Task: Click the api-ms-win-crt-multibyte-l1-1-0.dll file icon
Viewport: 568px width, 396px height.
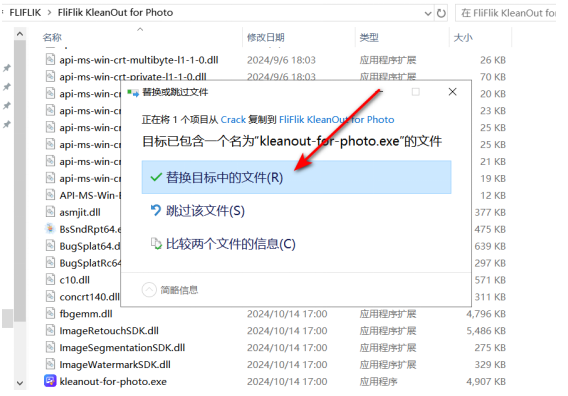Action: [x=50, y=59]
